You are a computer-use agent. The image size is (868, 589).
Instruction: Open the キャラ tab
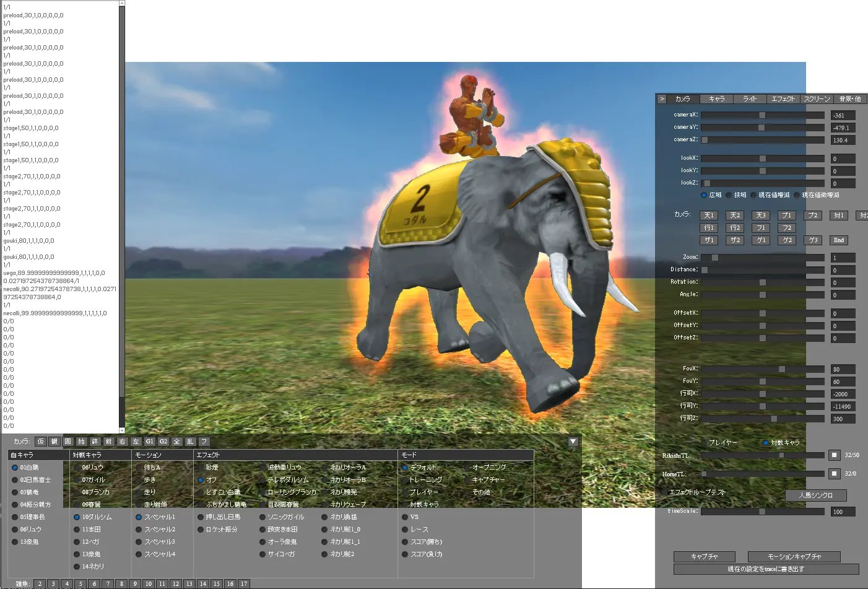717,99
